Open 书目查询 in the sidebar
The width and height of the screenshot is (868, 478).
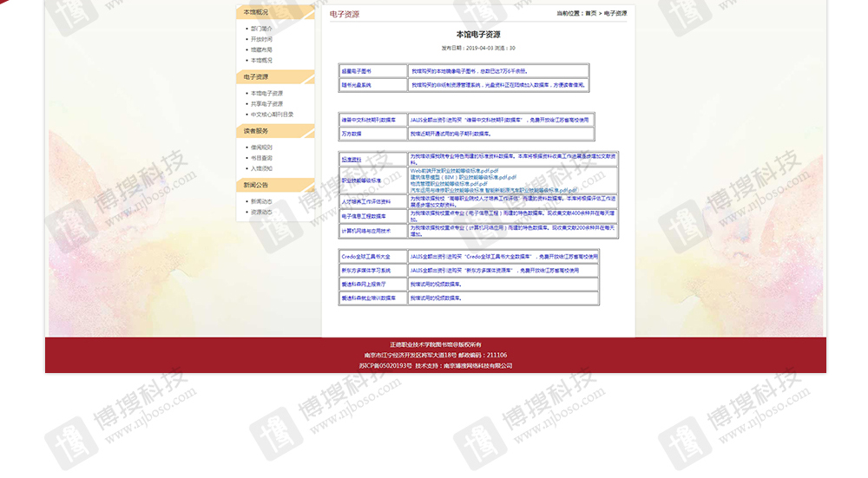tap(261, 158)
